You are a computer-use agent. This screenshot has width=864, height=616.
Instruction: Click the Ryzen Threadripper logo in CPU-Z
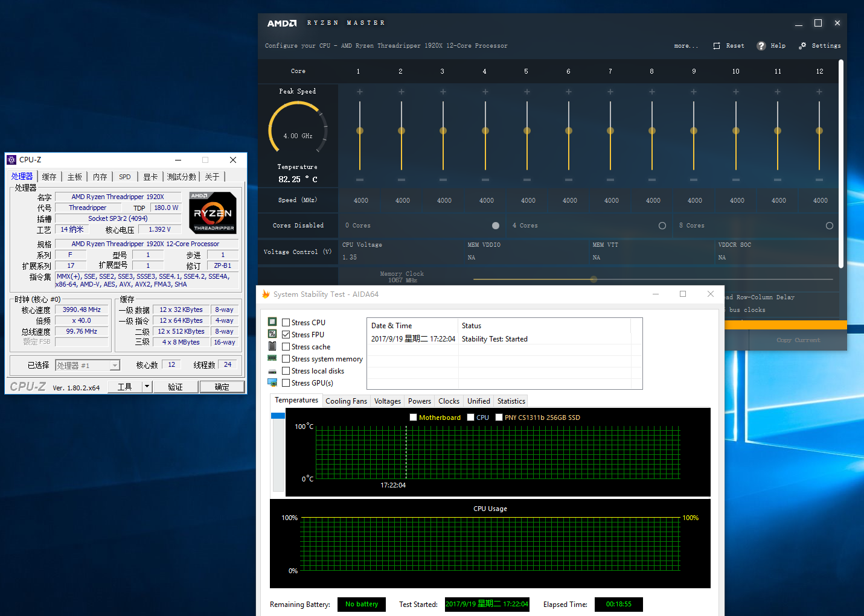(213, 212)
